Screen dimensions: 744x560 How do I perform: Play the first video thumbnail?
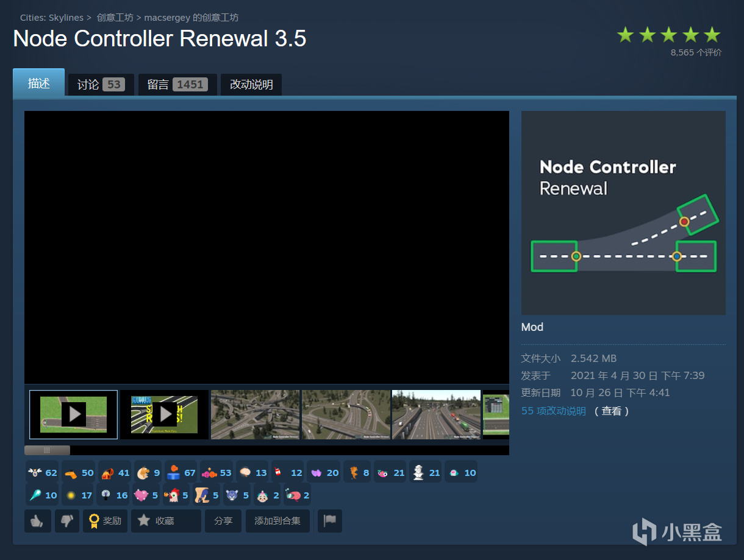click(73, 414)
